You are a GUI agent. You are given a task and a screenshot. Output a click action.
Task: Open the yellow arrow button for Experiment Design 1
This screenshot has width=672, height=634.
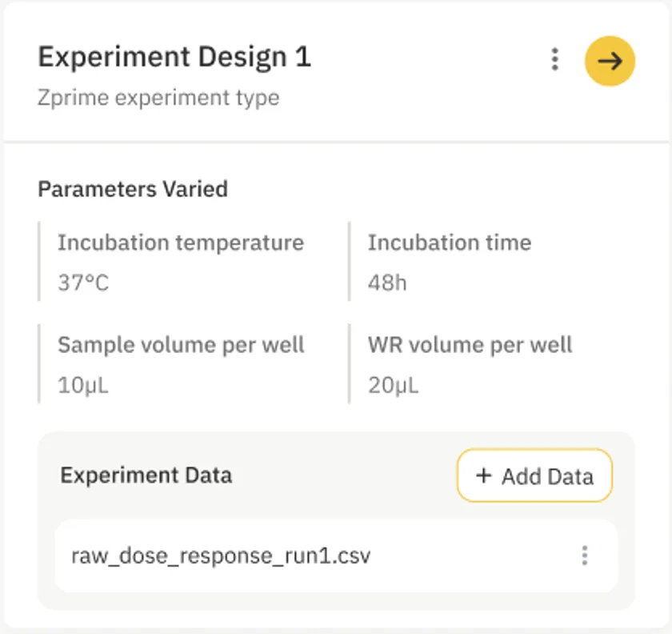click(610, 61)
